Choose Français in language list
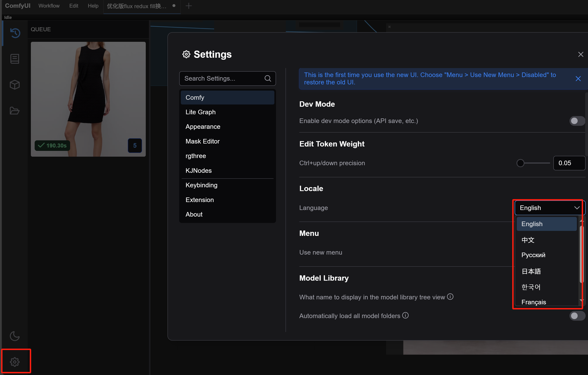This screenshot has height=375, width=588. click(534, 302)
